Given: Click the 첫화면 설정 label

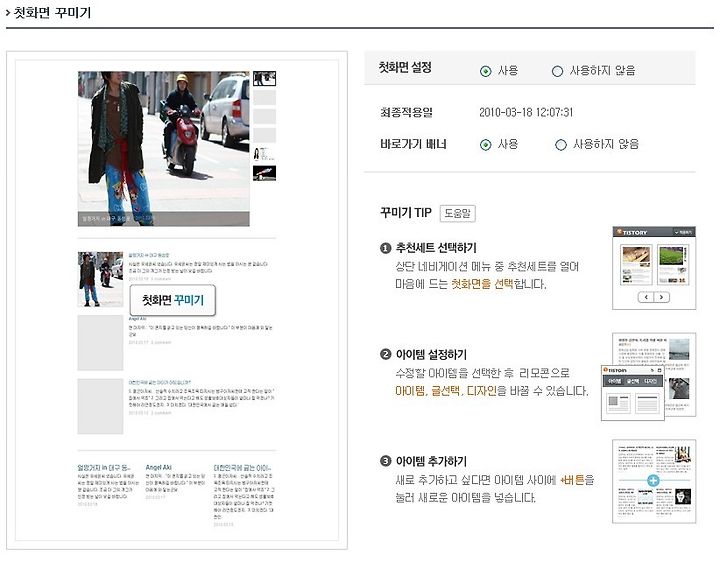Looking at the screenshot, I should click(x=405, y=68).
